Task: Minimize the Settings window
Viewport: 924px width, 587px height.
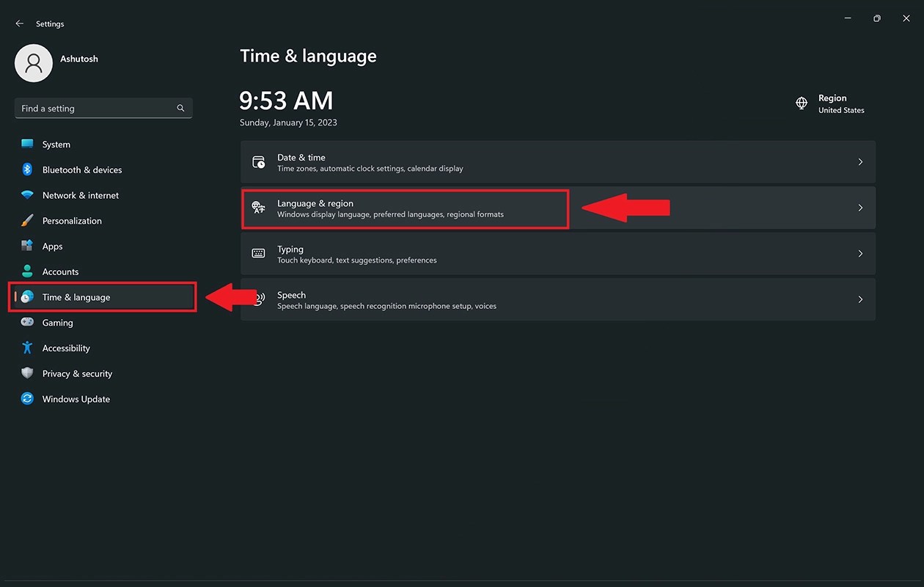Action: tap(848, 18)
